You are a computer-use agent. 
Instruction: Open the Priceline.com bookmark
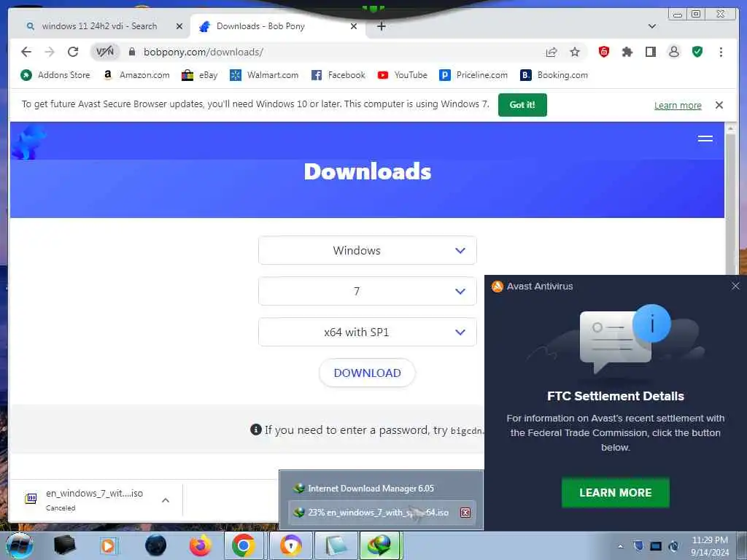[x=473, y=75]
